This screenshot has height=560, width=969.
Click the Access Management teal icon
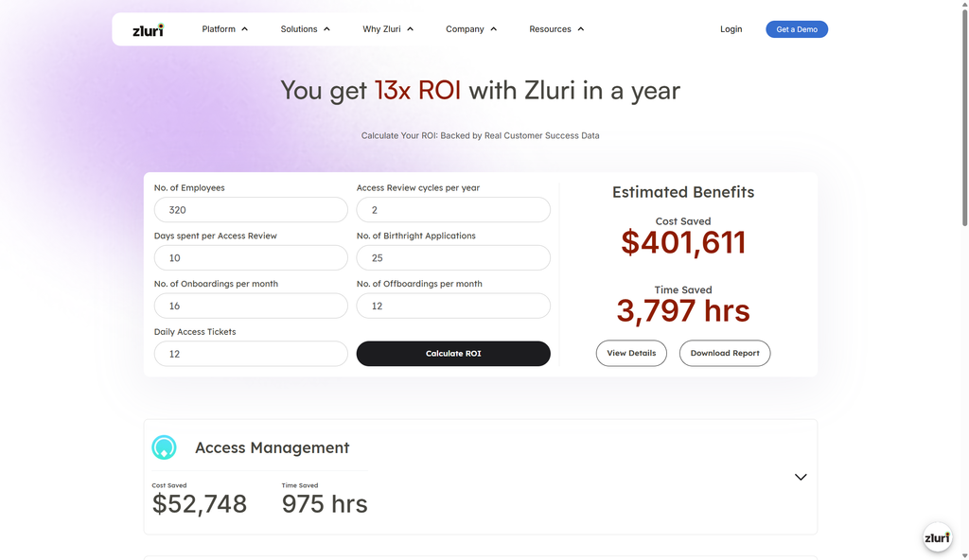165,446
